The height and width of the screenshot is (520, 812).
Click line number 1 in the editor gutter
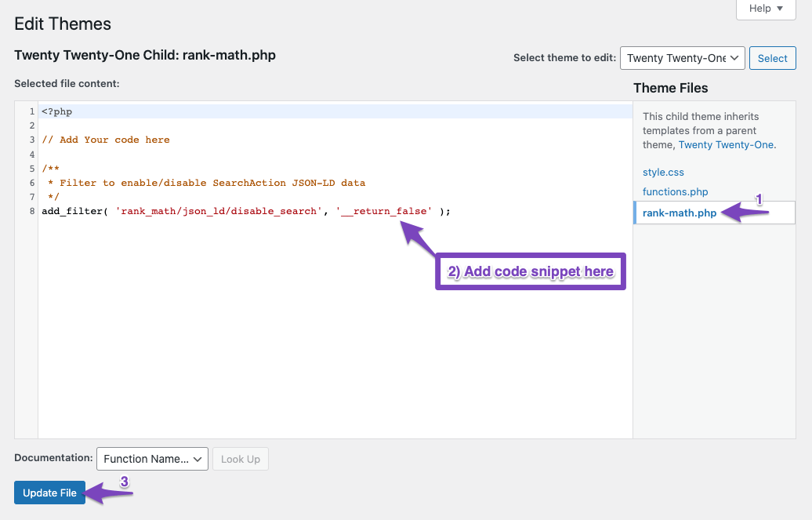point(31,111)
